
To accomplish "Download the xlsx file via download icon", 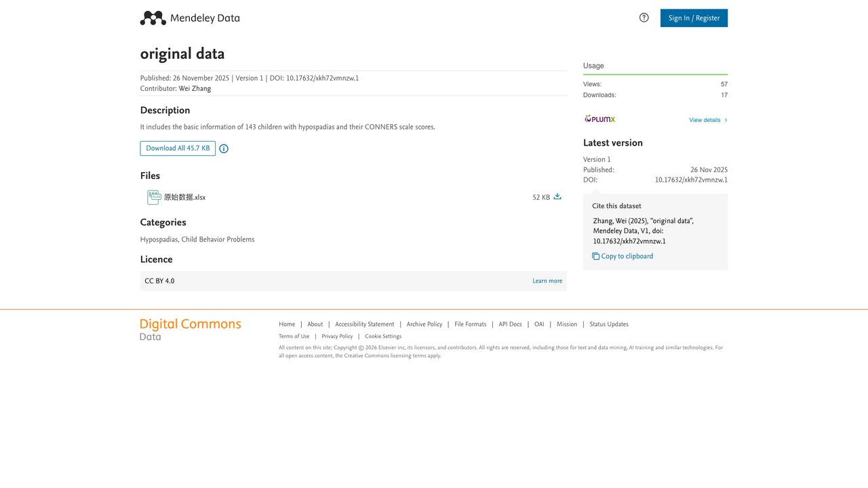I will (x=557, y=197).
